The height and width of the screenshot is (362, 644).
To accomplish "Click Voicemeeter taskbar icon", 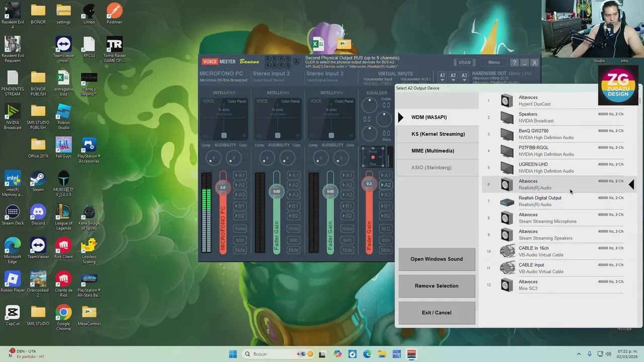I will [412, 354].
